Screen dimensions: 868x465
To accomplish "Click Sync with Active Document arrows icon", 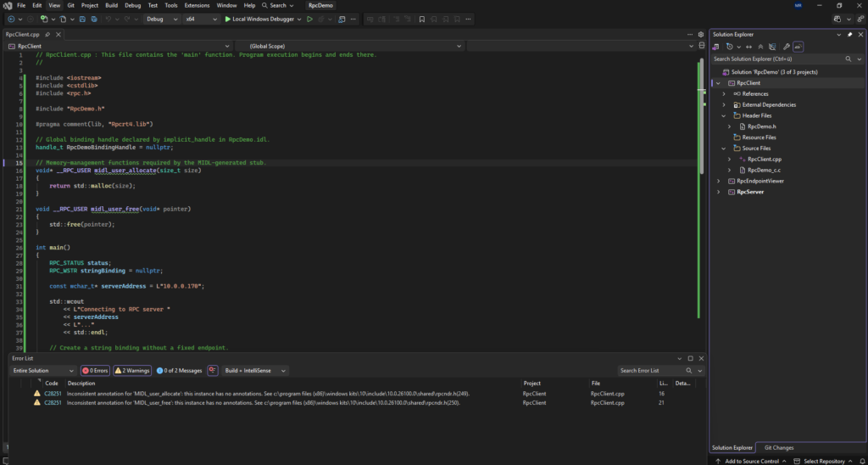I will pyautogui.click(x=749, y=47).
